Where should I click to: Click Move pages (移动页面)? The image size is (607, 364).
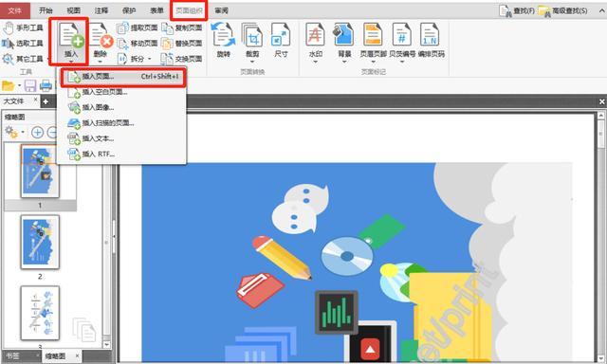pos(138,44)
